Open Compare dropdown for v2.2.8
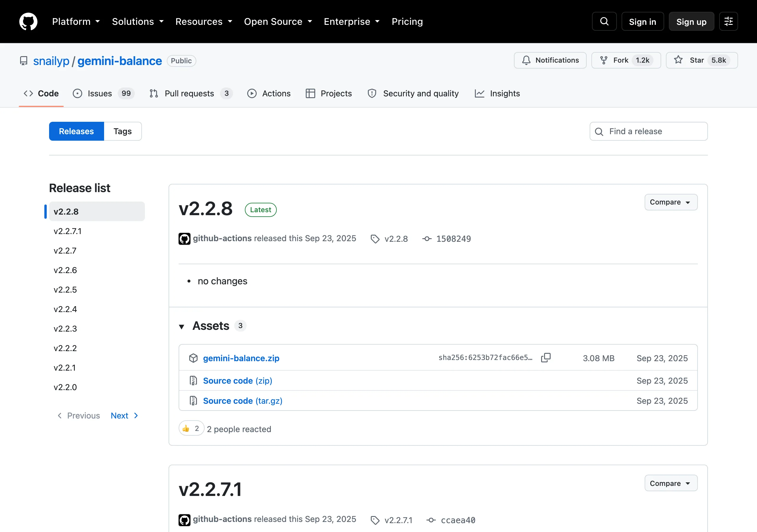 (x=671, y=202)
